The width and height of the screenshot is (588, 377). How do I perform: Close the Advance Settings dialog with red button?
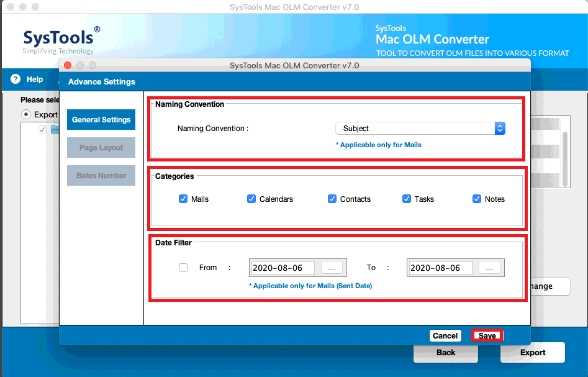pyautogui.click(x=68, y=65)
